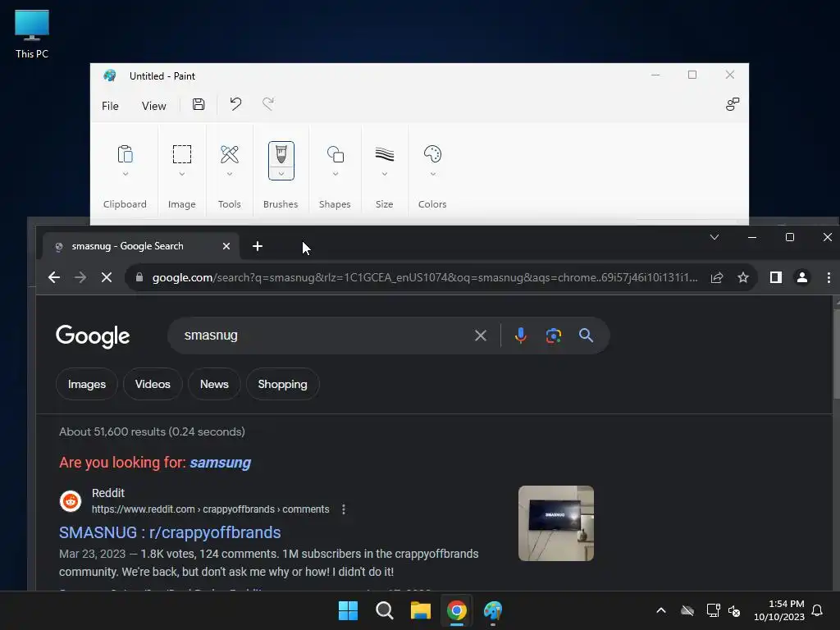Open a new Chrome tab
The width and height of the screenshot is (840, 630).
point(257,246)
